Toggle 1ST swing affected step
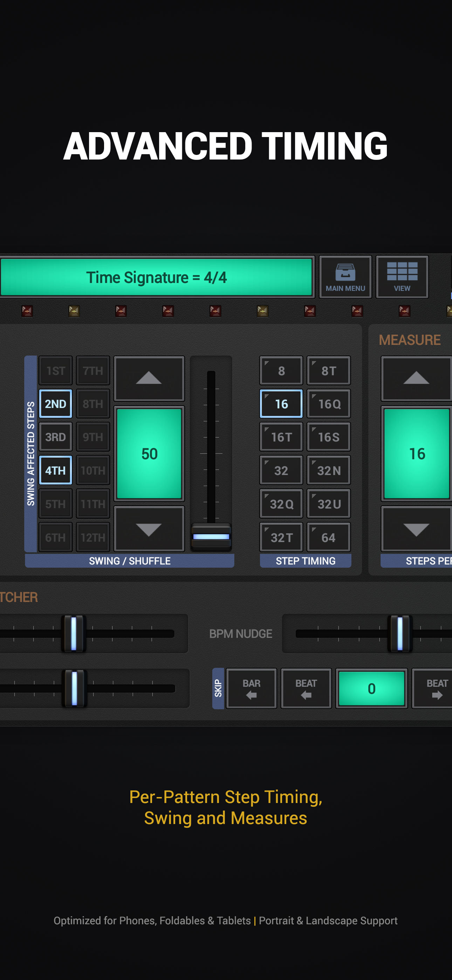 56,370
